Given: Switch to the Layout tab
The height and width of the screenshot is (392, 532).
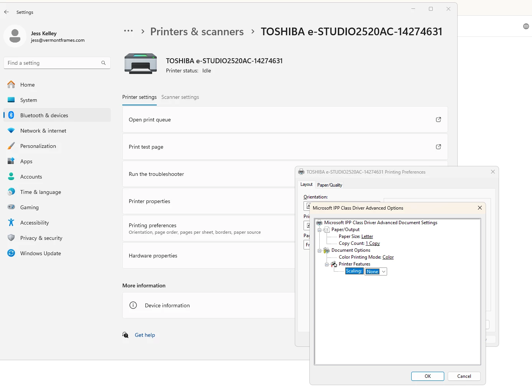Looking at the screenshot, I should coord(306,184).
